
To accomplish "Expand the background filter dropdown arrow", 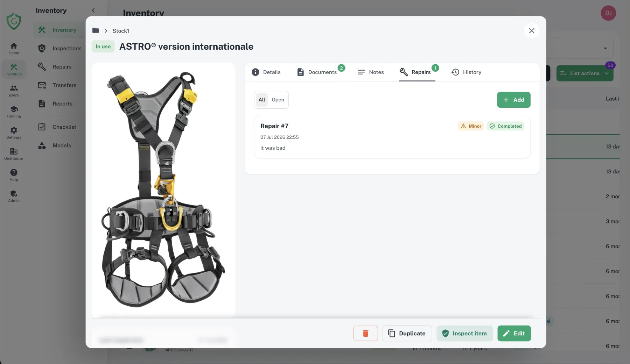I will coord(605,49).
